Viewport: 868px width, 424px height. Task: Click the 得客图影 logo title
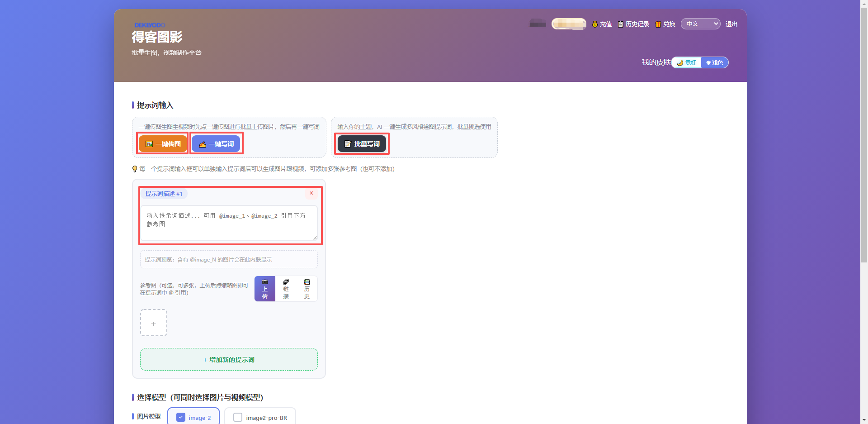[x=157, y=37]
